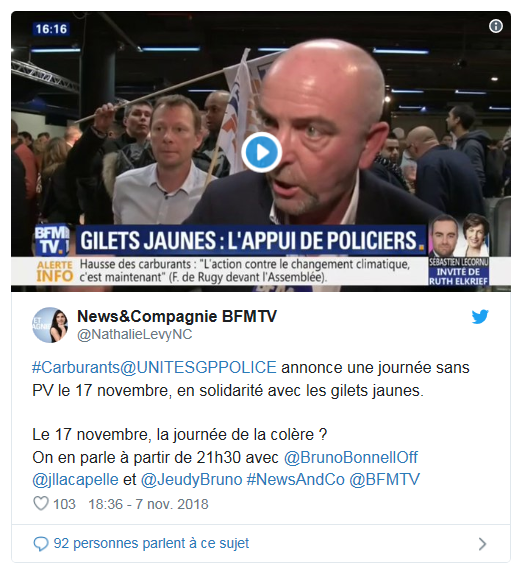Click the 103 likes count
The width and height of the screenshot is (525, 575).
point(65,504)
